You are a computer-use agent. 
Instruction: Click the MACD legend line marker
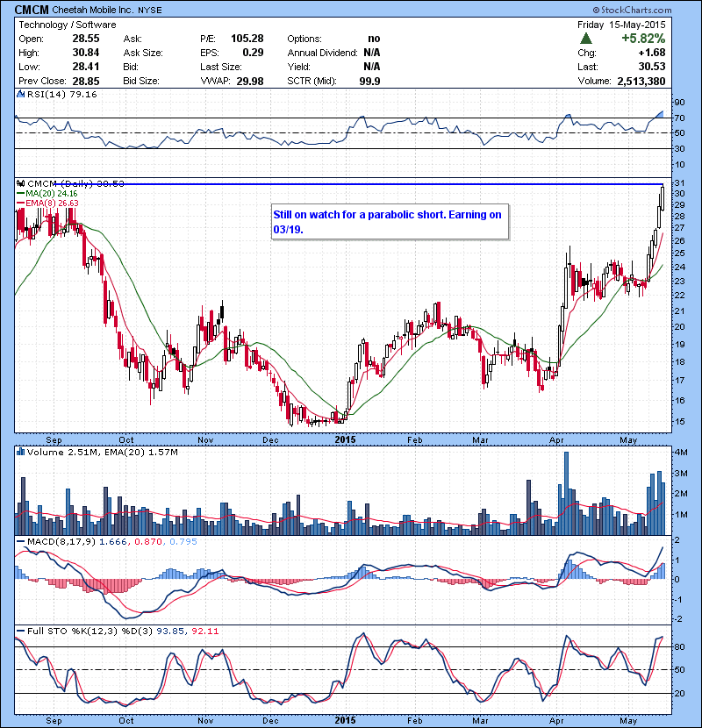click(x=21, y=541)
